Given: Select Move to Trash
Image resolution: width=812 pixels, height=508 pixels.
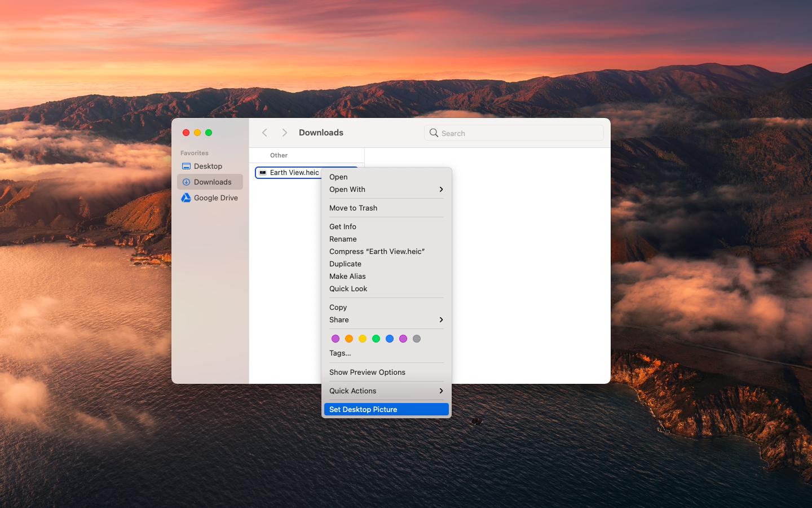Looking at the screenshot, I should [x=386, y=208].
